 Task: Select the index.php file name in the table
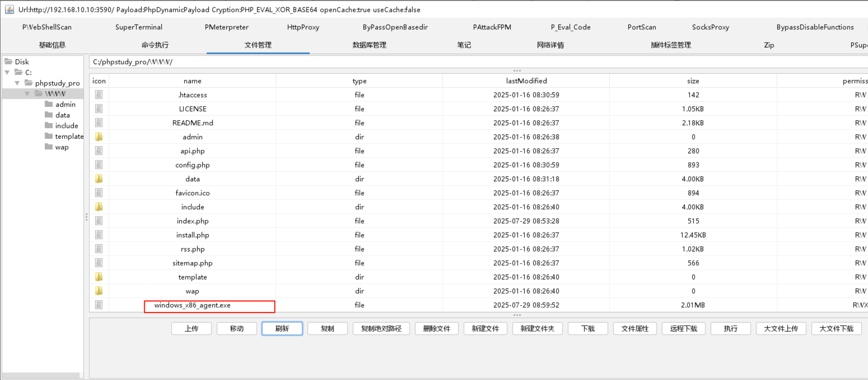(x=193, y=221)
